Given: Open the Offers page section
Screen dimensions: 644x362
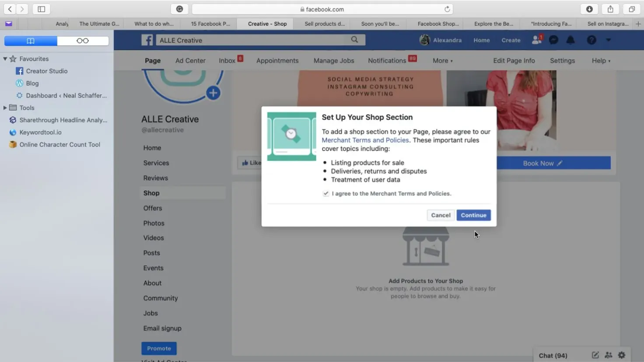Looking at the screenshot, I should [153, 208].
